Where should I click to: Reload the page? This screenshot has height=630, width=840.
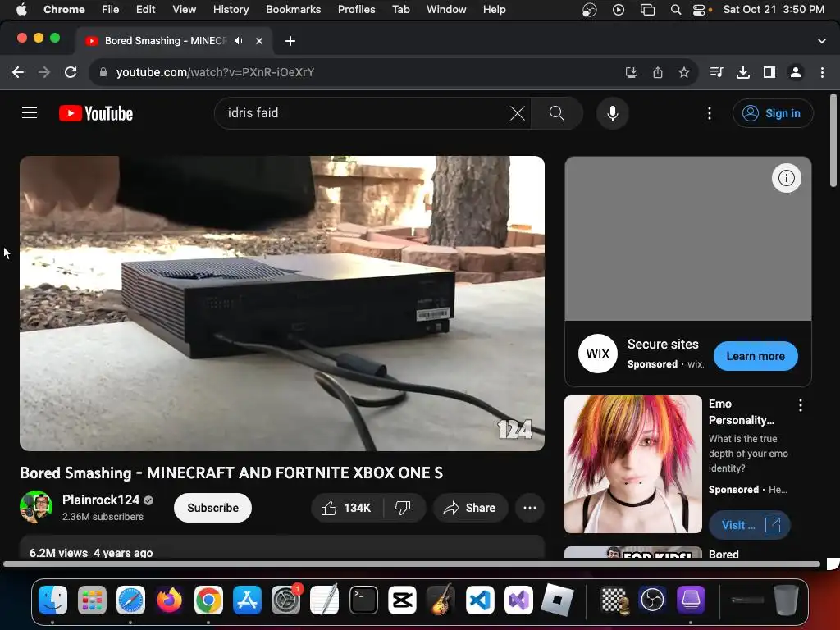click(x=71, y=72)
